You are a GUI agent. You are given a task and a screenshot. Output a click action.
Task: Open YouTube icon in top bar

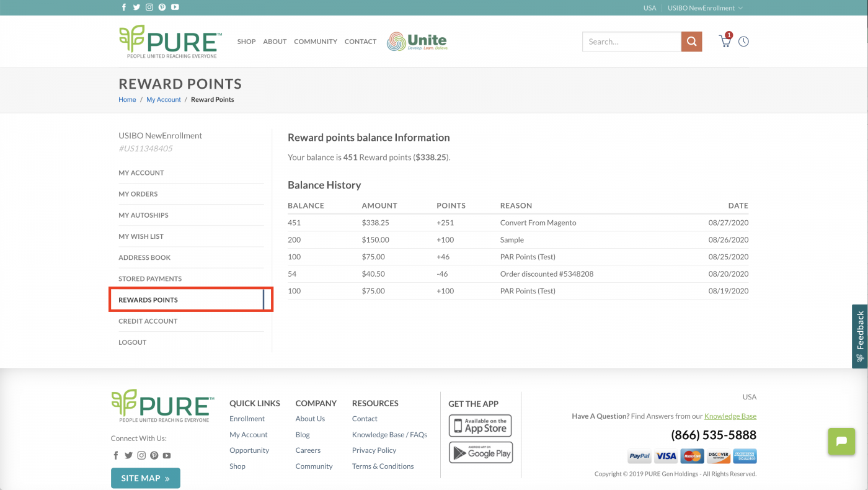[175, 7]
